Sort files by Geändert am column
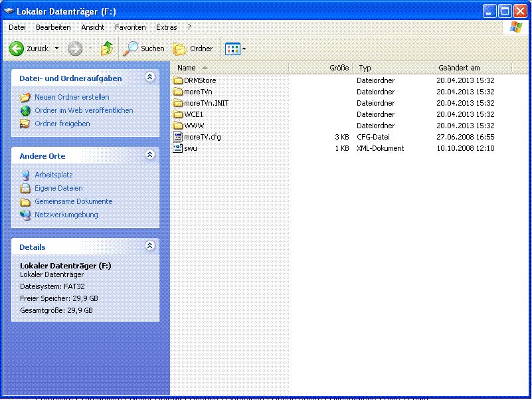The height and width of the screenshot is (400, 532). pyautogui.click(x=459, y=68)
